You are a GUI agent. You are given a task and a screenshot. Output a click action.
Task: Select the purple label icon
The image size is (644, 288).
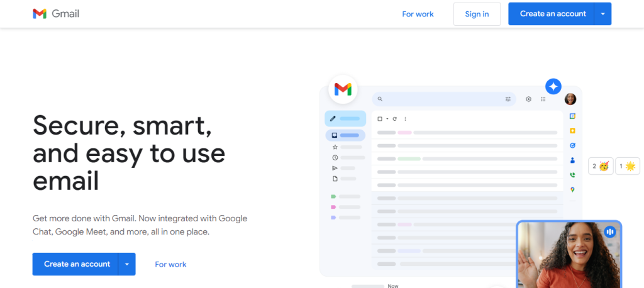(333, 218)
